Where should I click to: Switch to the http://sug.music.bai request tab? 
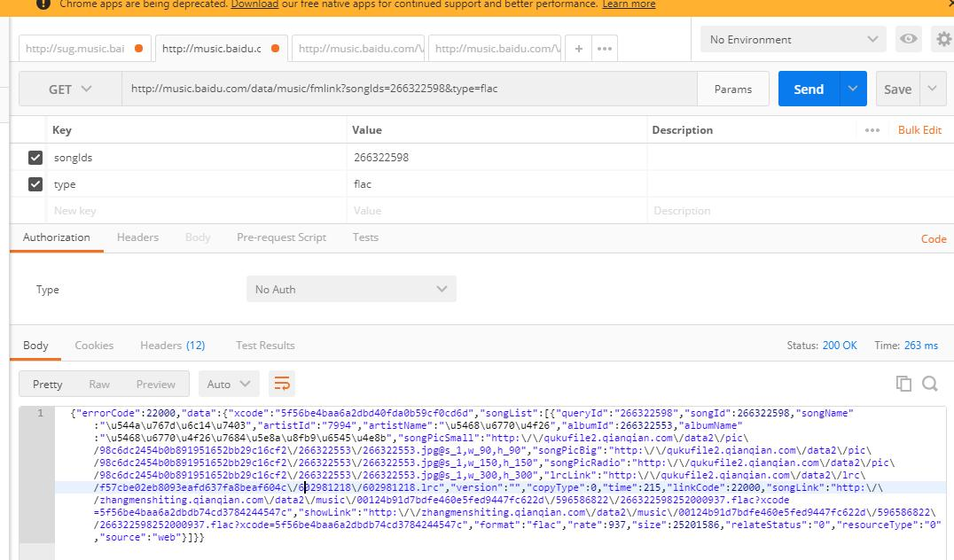[84, 49]
